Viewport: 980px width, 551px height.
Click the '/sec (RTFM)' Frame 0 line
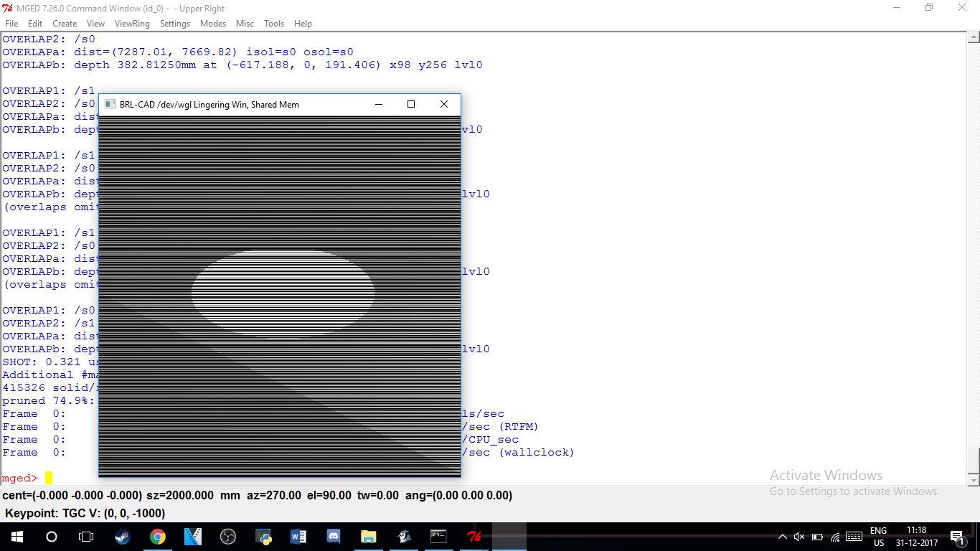click(270, 426)
